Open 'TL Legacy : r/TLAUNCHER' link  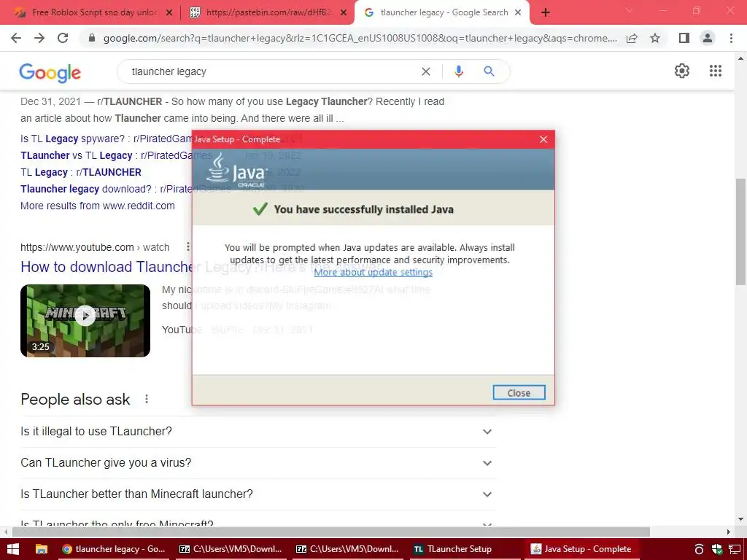[x=81, y=172]
